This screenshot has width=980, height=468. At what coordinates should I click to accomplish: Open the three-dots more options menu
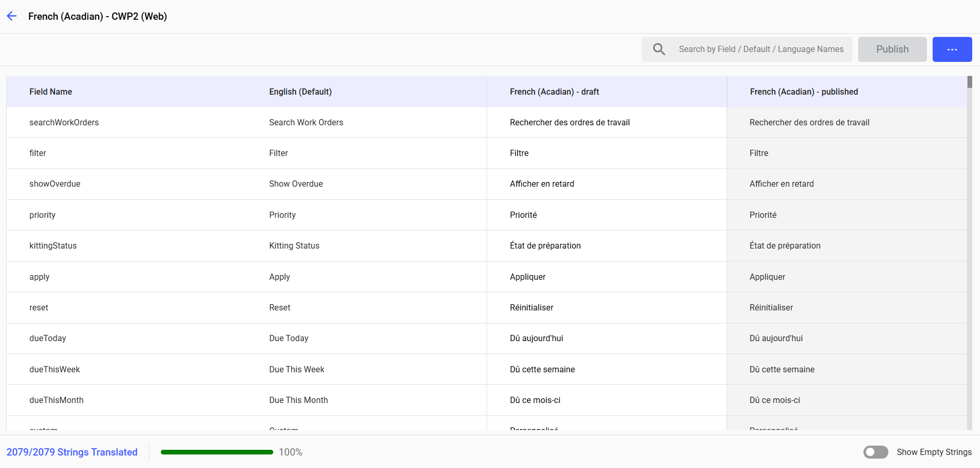point(952,49)
